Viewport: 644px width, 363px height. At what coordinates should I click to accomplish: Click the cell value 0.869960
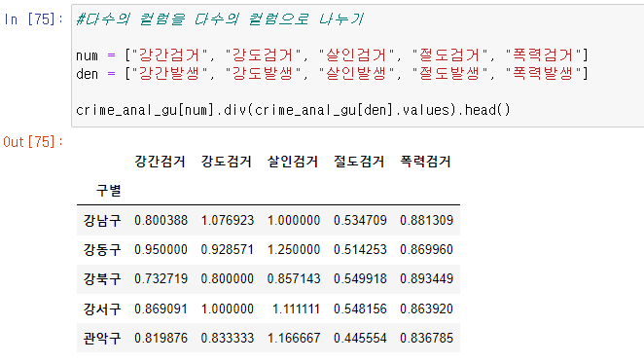pyautogui.click(x=427, y=249)
